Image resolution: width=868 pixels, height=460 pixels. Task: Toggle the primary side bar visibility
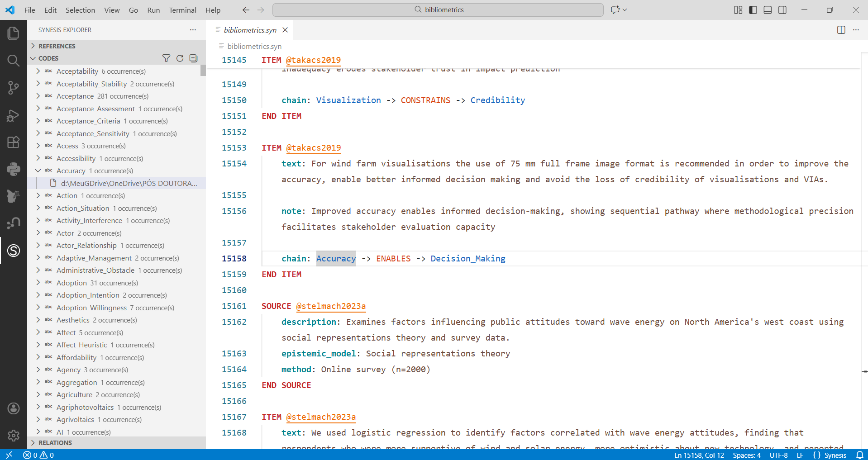tap(753, 10)
